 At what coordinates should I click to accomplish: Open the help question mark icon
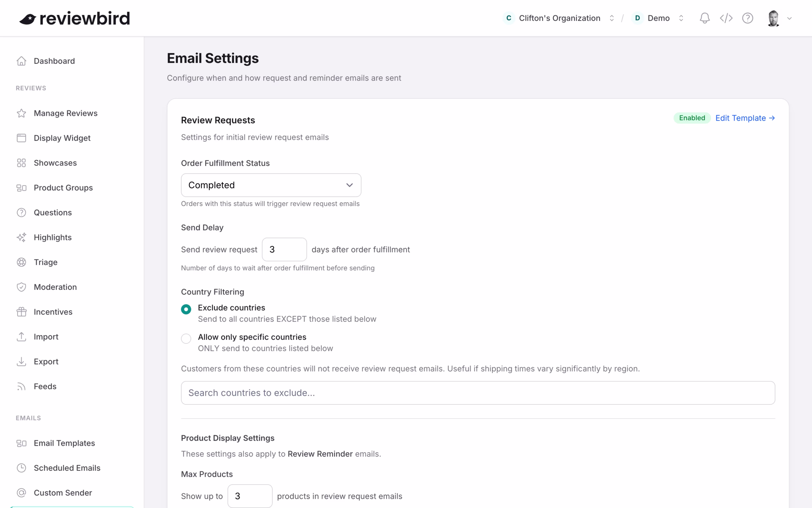[748, 18]
